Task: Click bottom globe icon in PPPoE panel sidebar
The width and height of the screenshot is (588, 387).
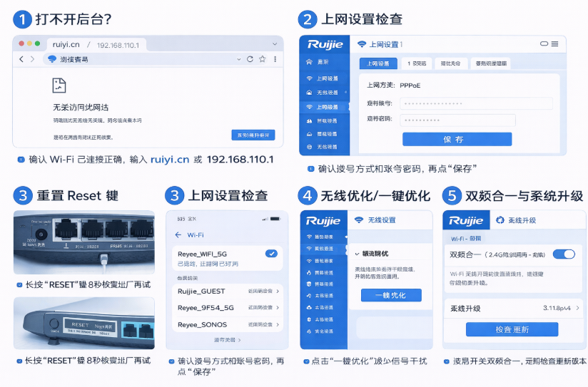Action: coord(310,147)
